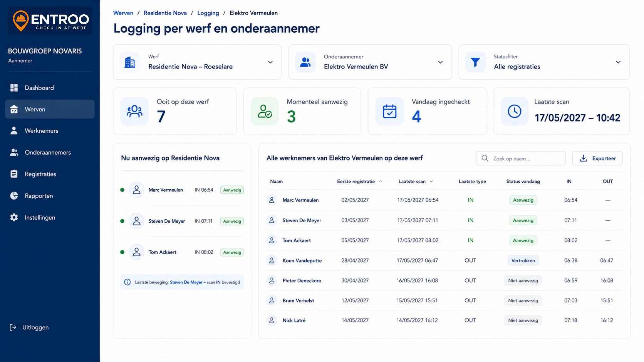This screenshot has width=644, height=362.
Task: Click Pieter Deneckere's avatar in the table
Action: coord(272,280)
